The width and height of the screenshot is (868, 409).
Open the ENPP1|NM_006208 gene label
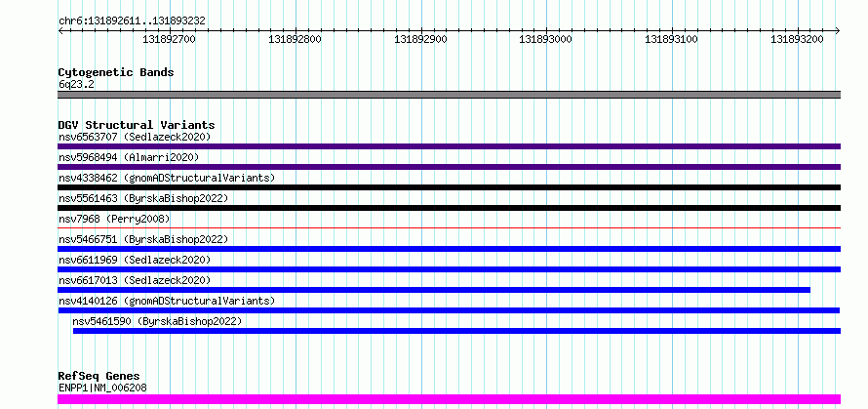pyautogui.click(x=102, y=388)
